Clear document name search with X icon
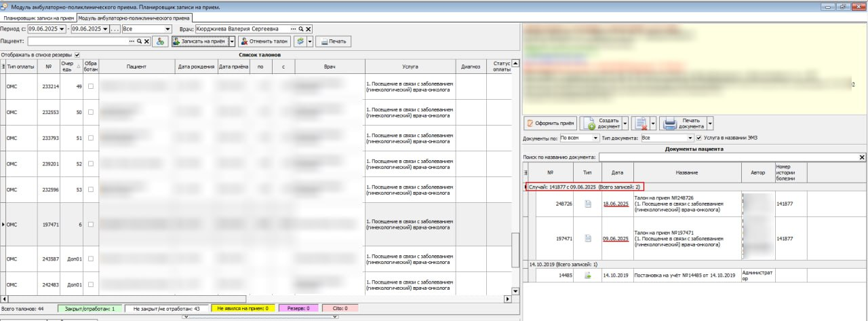Image resolution: width=868 pixels, height=321 pixels. tap(862, 157)
